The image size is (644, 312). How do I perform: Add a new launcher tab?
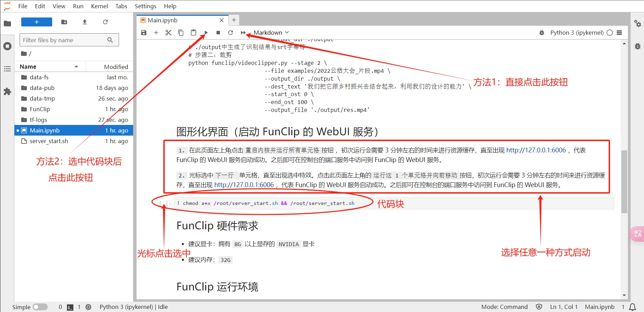234,20
